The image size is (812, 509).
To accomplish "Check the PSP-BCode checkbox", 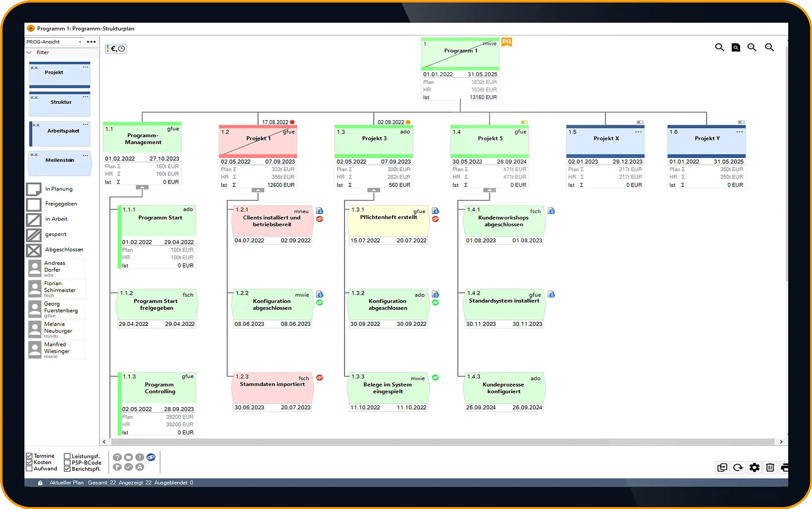I will [x=67, y=462].
